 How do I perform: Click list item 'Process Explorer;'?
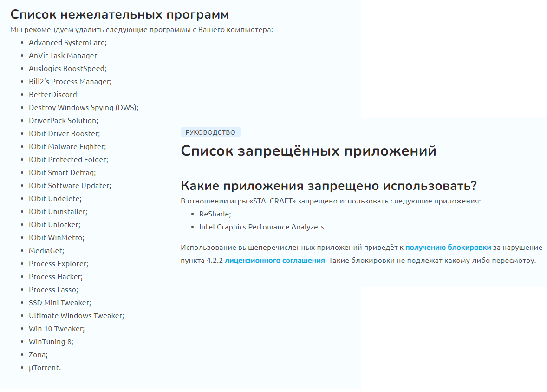[58, 263]
